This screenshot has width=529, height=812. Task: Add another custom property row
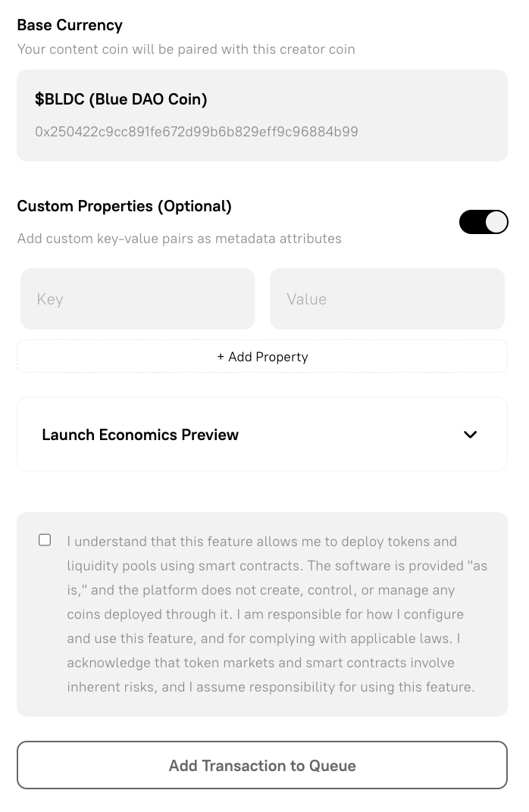point(262,356)
